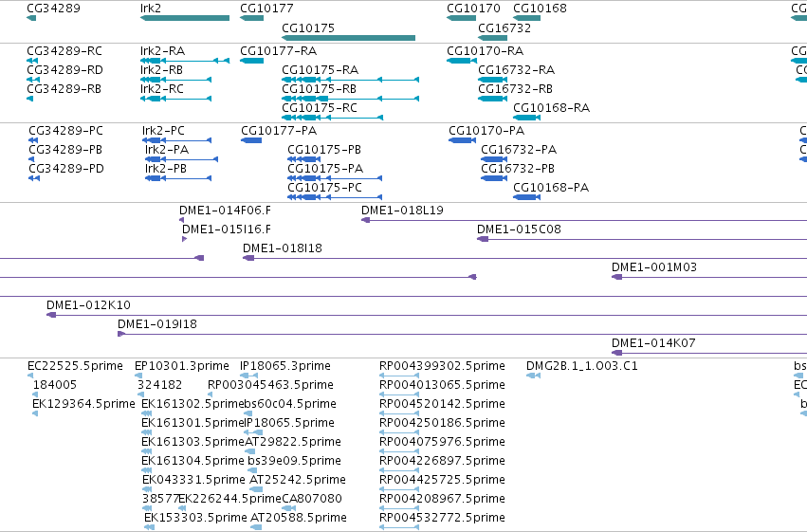807x532 pixels.
Task: Select EST EC22525.5prime
Action: pos(75,366)
